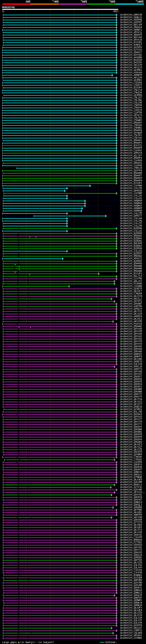Select label UniRef100_A7YXX0

point(131,50)
